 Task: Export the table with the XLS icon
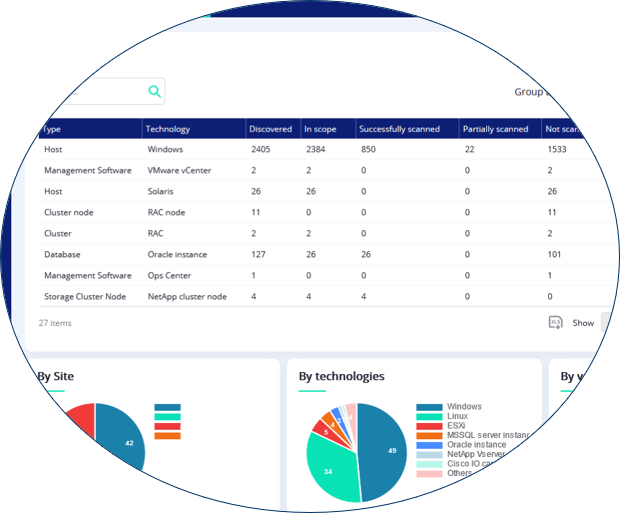pos(555,322)
